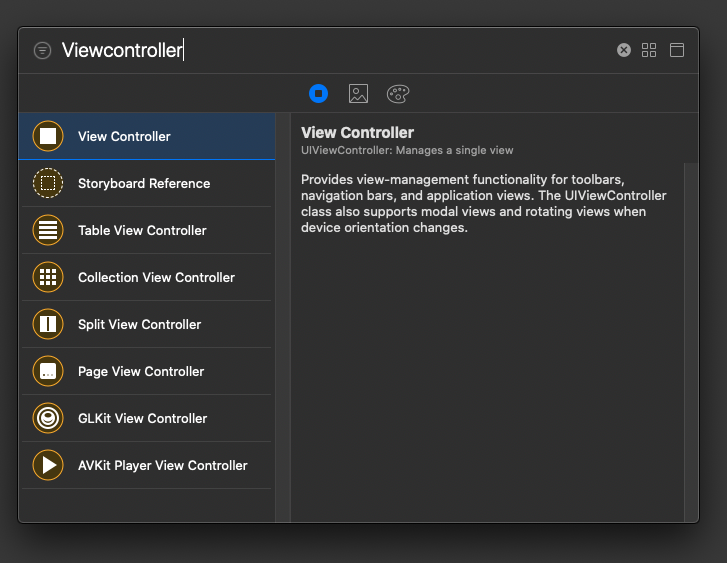Click the Storyboard Reference dashed icon
Screen dimensions: 727x563
click(48, 183)
